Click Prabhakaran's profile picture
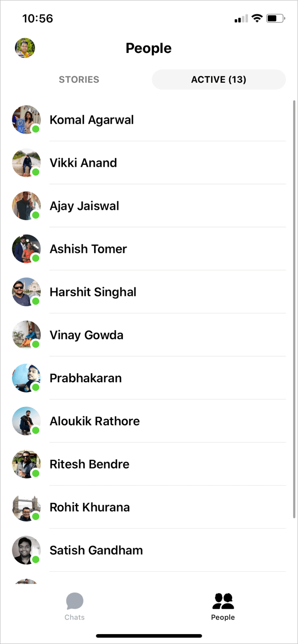298x644 pixels. [26, 378]
